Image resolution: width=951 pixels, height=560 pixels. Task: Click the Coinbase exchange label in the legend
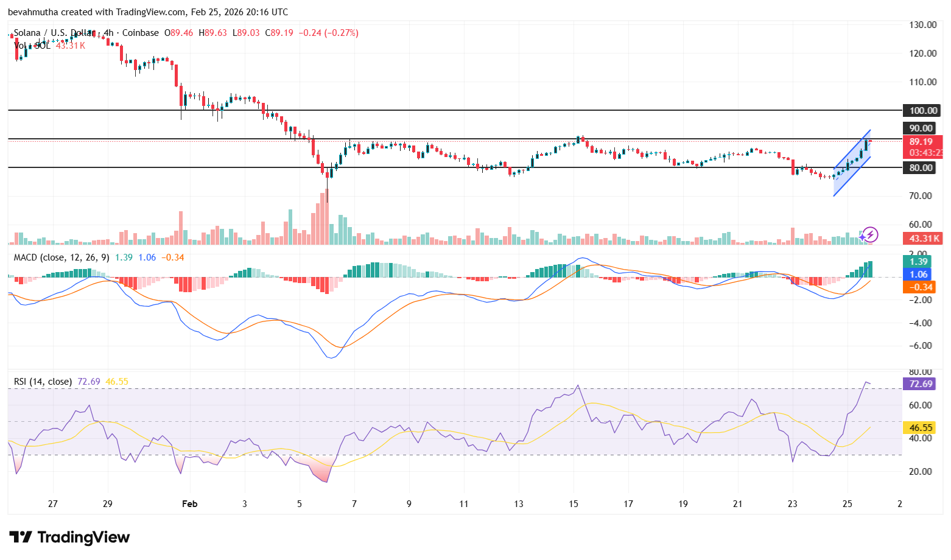click(x=139, y=33)
